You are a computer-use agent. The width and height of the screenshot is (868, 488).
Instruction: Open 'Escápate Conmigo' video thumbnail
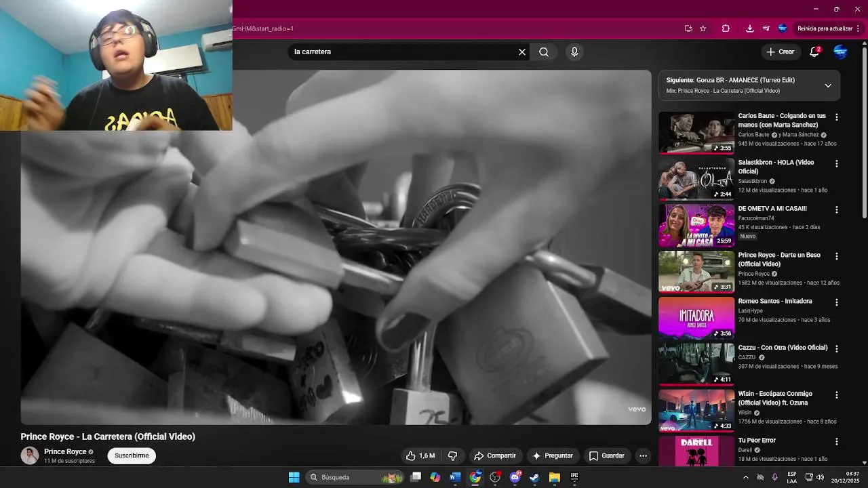696,411
